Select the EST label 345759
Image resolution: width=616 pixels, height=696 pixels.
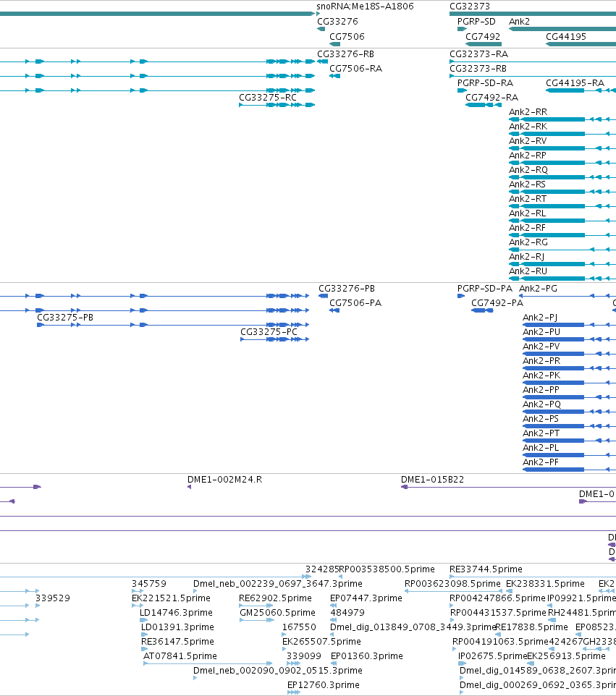[149, 584]
